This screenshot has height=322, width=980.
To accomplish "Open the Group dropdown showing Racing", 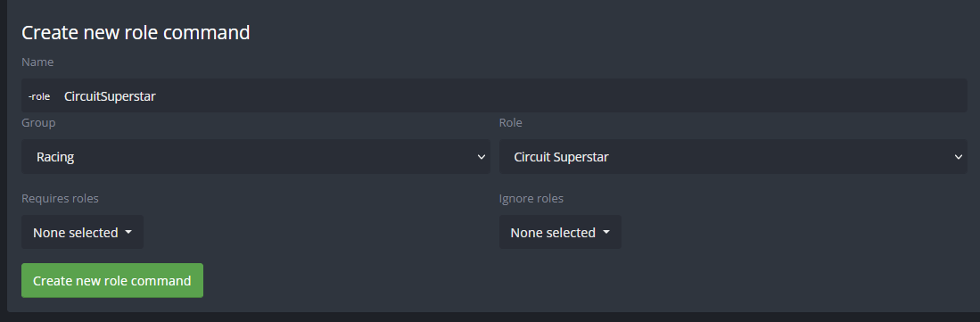I will point(256,157).
